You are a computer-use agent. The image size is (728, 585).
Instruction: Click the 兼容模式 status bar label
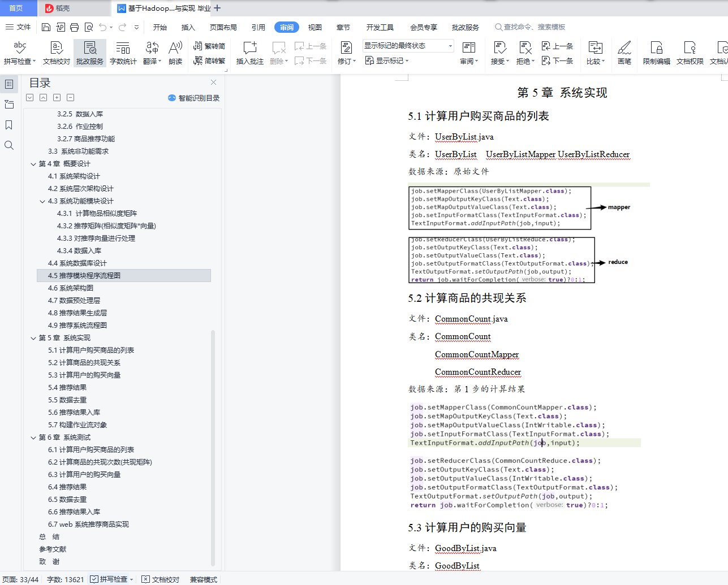click(204, 579)
